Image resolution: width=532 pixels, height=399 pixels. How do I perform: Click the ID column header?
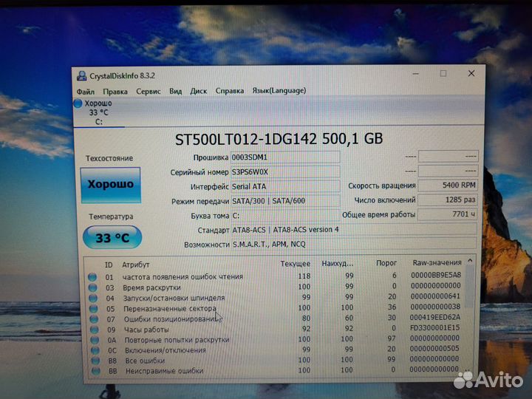109,265
